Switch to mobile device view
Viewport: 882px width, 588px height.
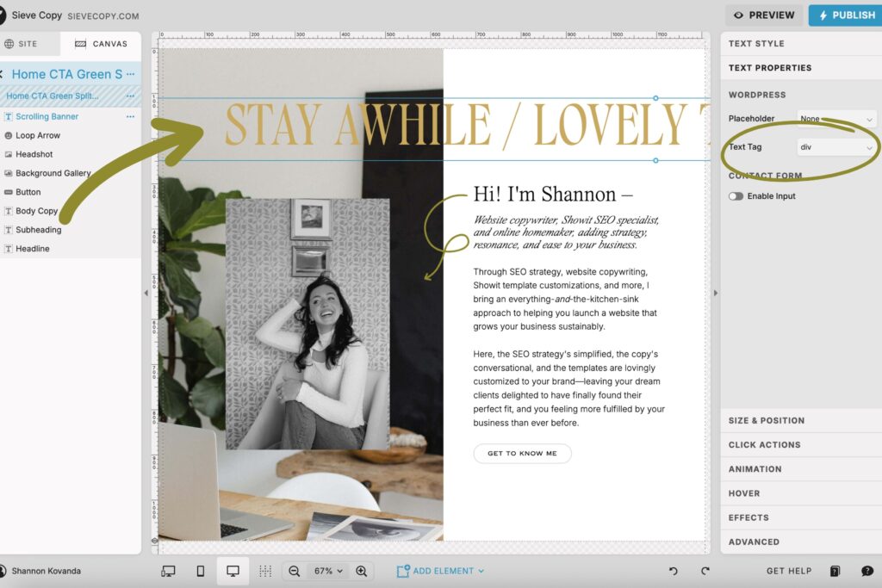(x=201, y=571)
